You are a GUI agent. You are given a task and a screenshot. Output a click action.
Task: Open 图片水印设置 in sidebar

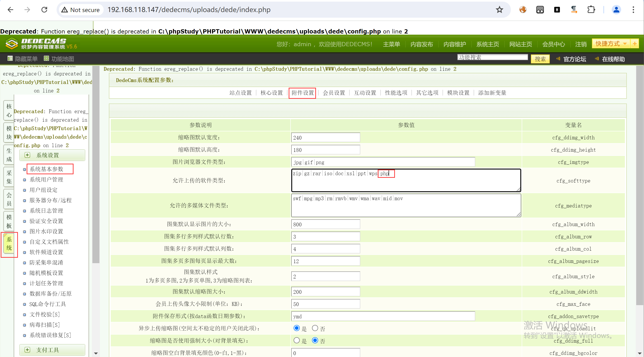click(46, 231)
